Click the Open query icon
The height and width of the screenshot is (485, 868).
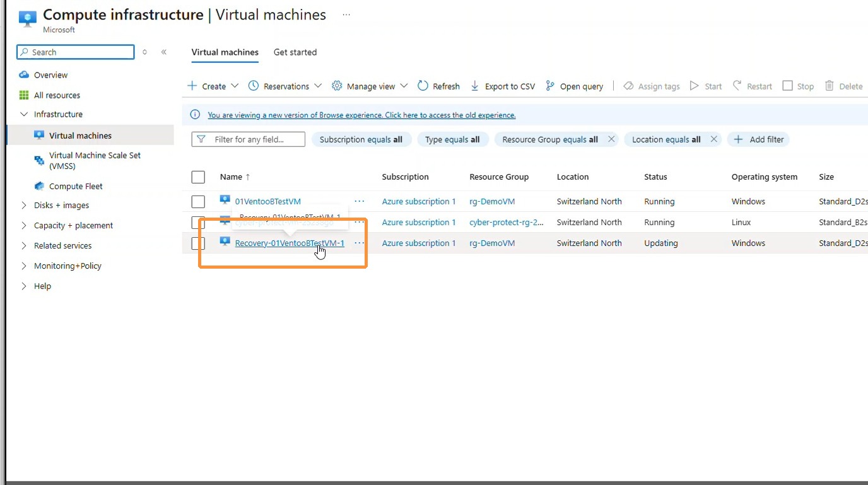tap(550, 86)
